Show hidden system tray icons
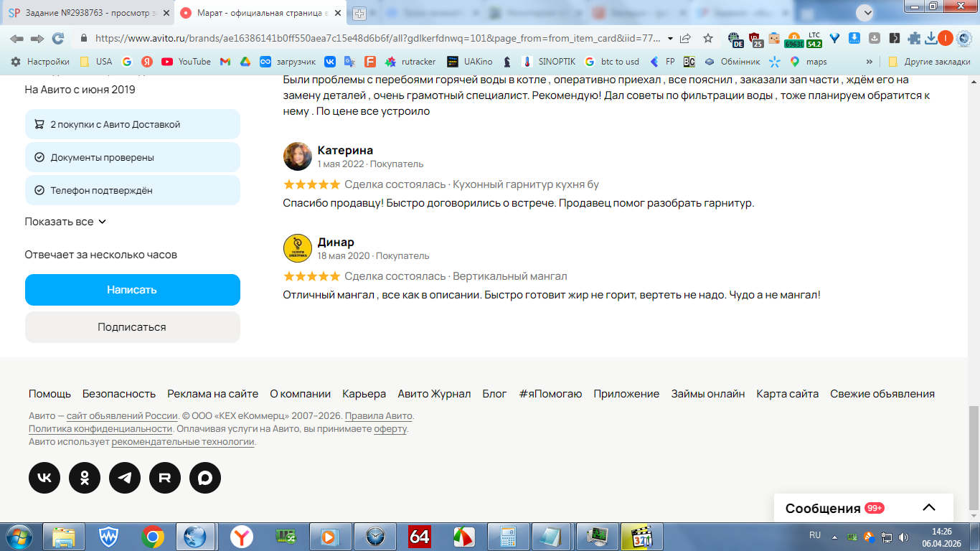 tap(834, 537)
